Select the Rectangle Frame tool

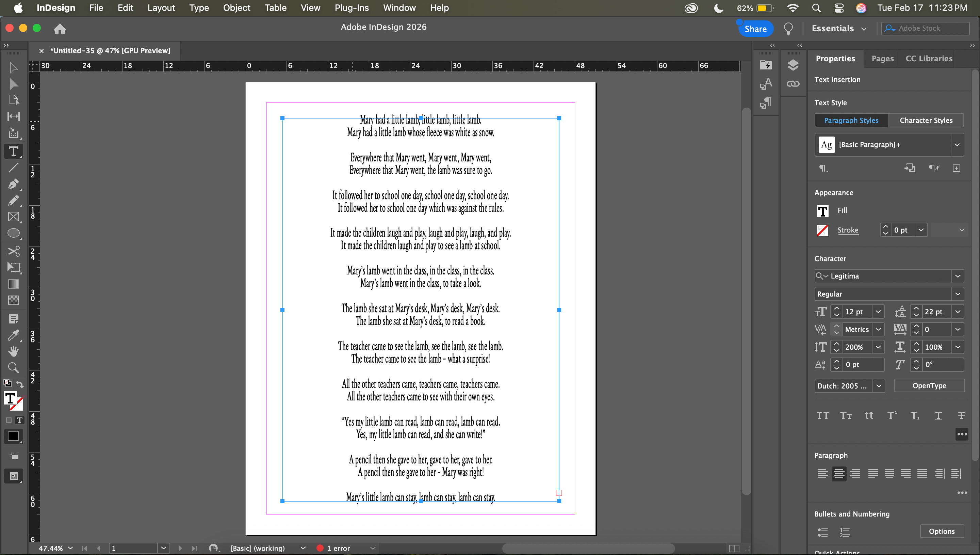point(13,217)
